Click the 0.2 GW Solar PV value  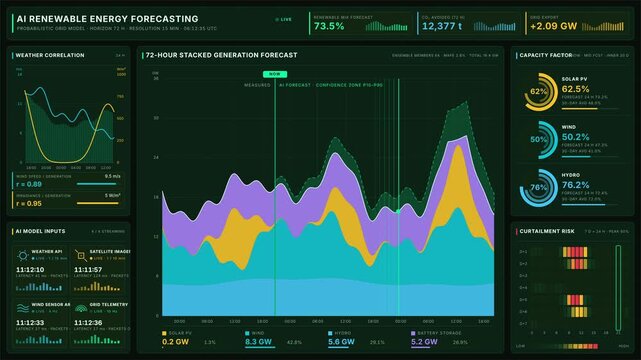pyautogui.click(x=175, y=342)
